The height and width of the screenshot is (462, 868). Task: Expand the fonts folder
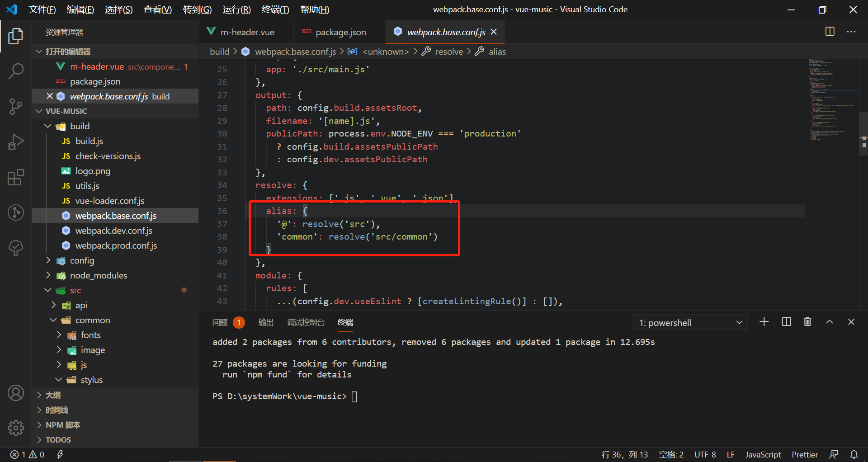[59, 335]
